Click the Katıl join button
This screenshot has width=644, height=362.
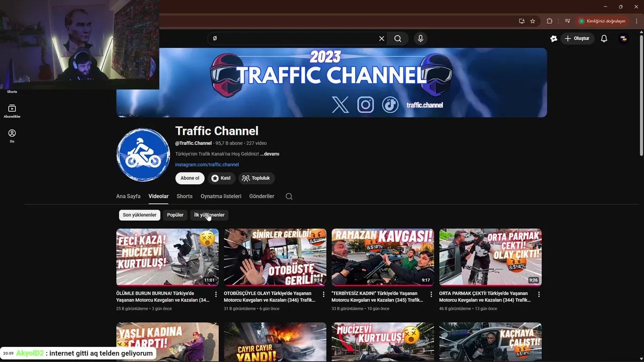[221, 178]
